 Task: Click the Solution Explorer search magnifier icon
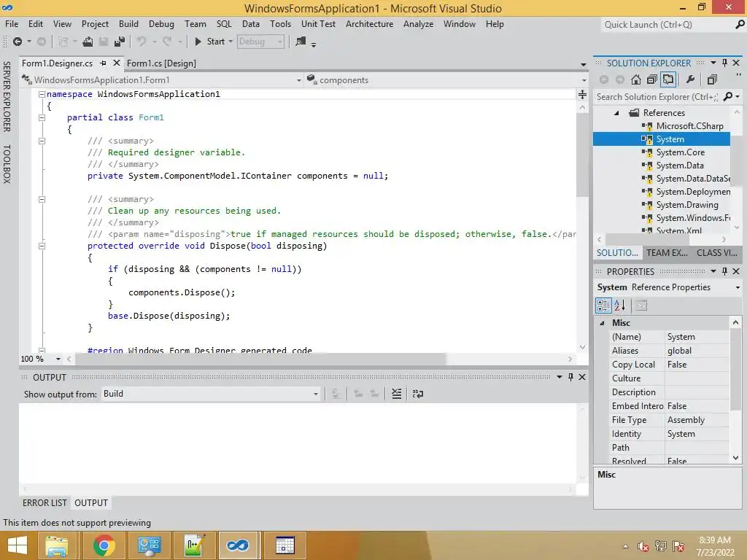[x=727, y=97]
